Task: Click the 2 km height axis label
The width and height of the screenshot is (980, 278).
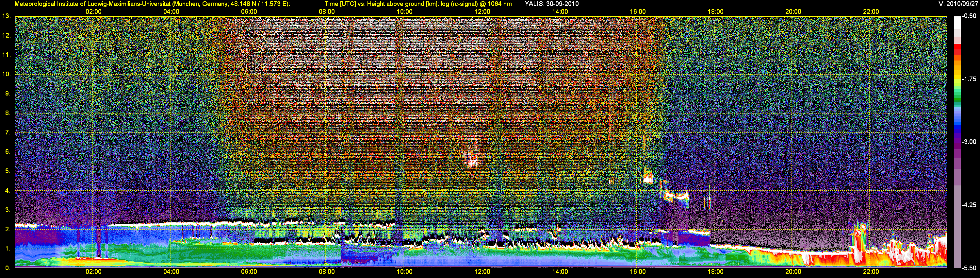Action: pos(8,229)
